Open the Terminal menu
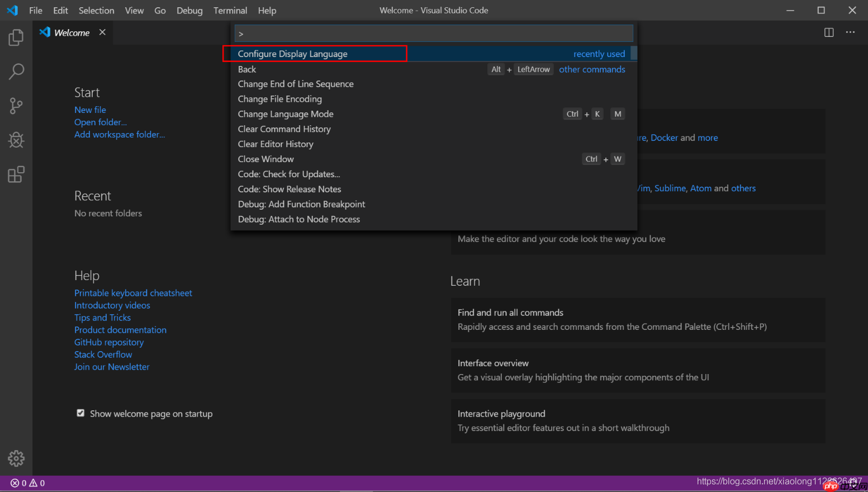Image resolution: width=868 pixels, height=492 pixels. click(230, 10)
